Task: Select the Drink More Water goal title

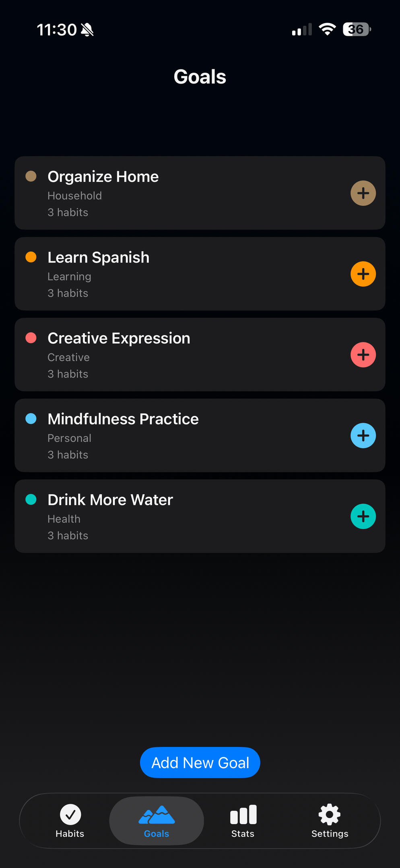Action: [x=110, y=500]
